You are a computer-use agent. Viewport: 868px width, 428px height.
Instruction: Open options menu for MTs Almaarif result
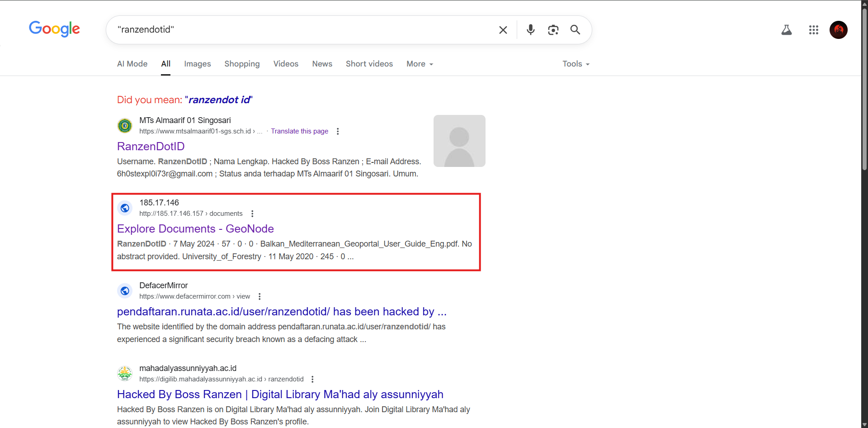coord(338,131)
